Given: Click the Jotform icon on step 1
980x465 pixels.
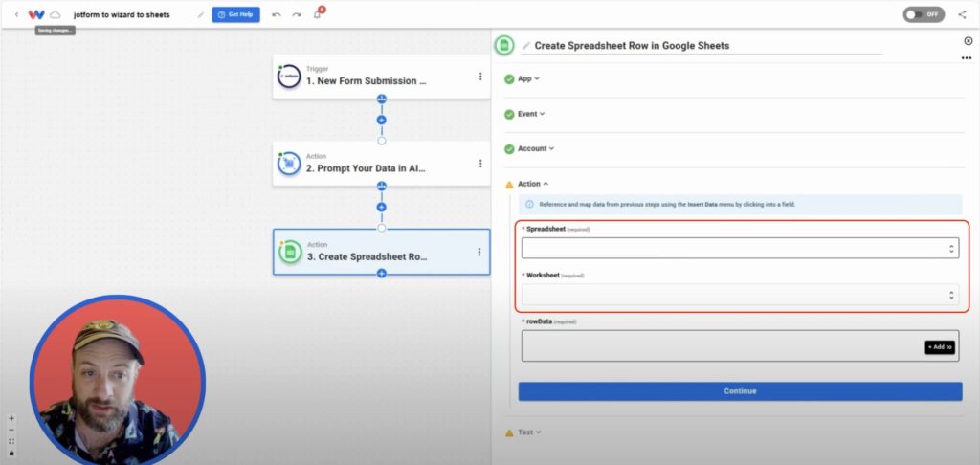Looking at the screenshot, I should point(289,77).
